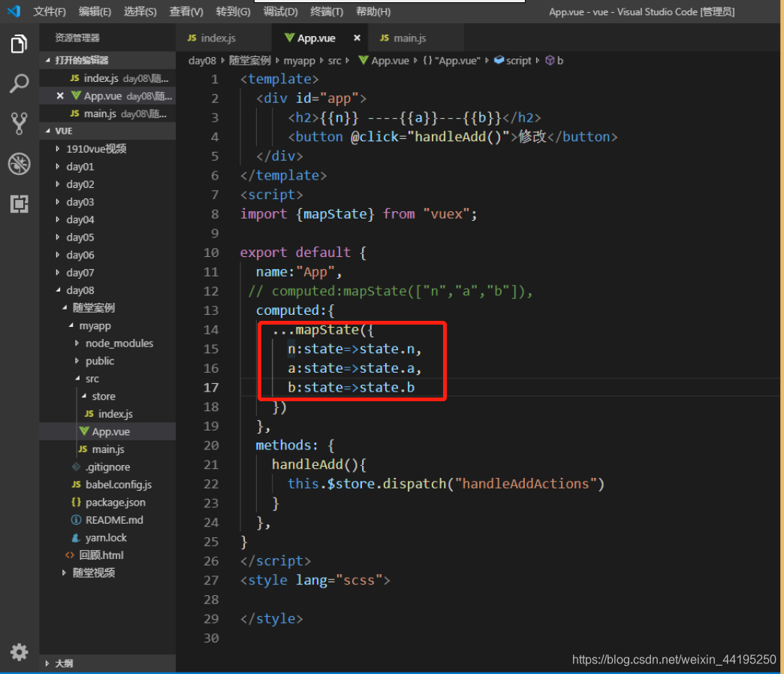The height and width of the screenshot is (674, 784).
Task: Close App.vue in open editors list
Action: pyautogui.click(x=60, y=95)
